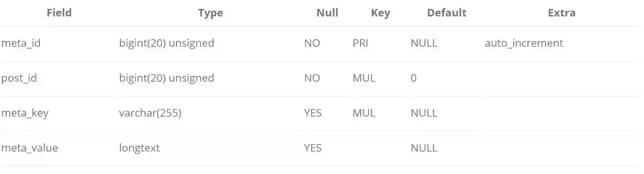Select the longtext type cell
Screen dimensions: 644x174
pos(139,148)
